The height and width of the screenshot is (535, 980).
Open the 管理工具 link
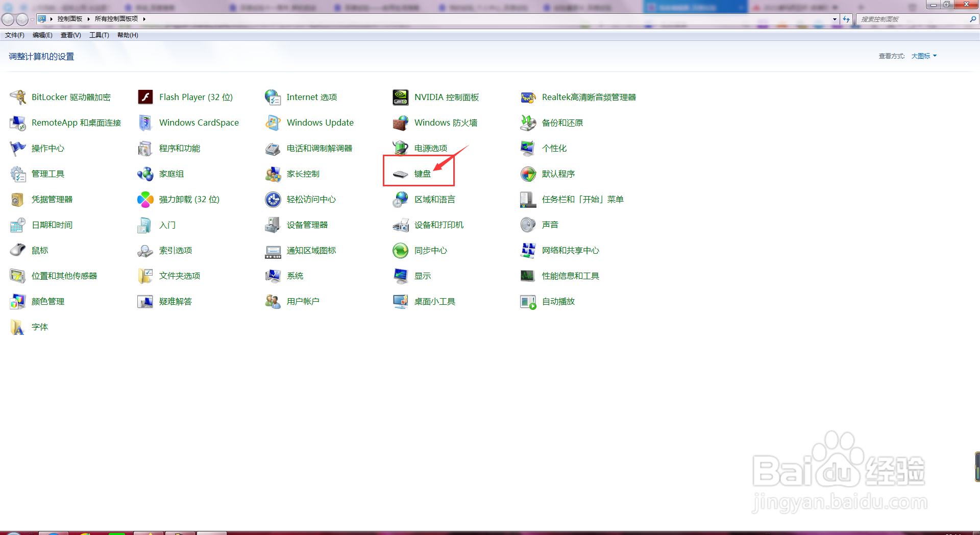48,174
